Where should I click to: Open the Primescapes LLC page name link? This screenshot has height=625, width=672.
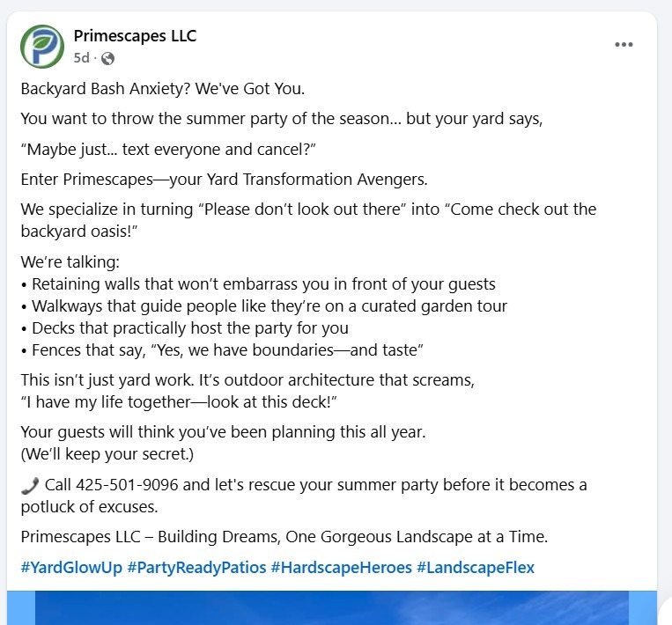coord(135,36)
